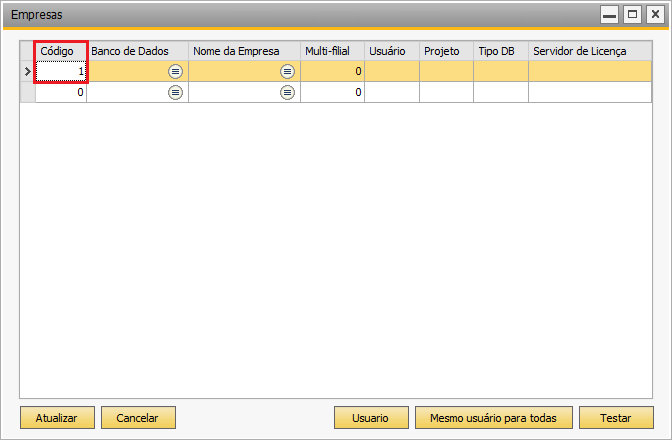The width and height of the screenshot is (672, 440).
Task: Select second row via its row selector
Action: point(28,92)
